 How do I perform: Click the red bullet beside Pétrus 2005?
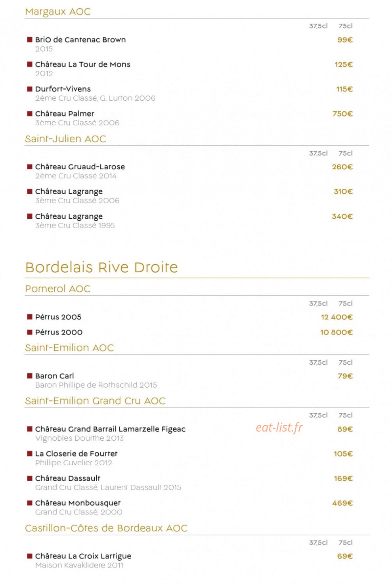[30, 317]
